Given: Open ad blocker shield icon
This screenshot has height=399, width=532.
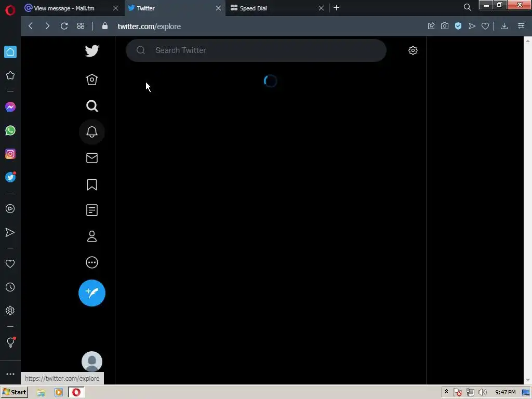Looking at the screenshot, I should (458, 26).
